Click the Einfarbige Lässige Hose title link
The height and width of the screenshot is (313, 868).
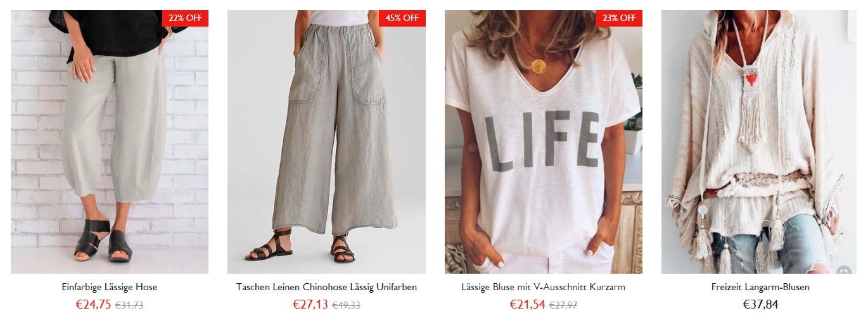click(110, 287)
